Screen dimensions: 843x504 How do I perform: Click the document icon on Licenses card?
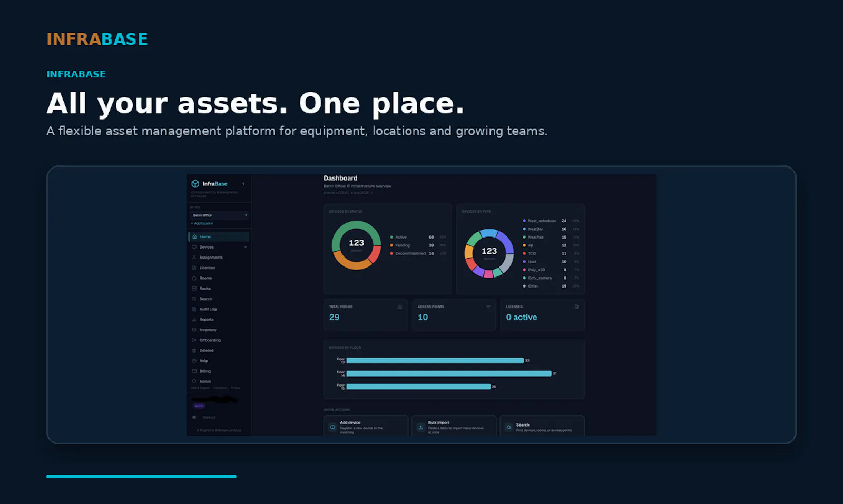click(576, 307)
